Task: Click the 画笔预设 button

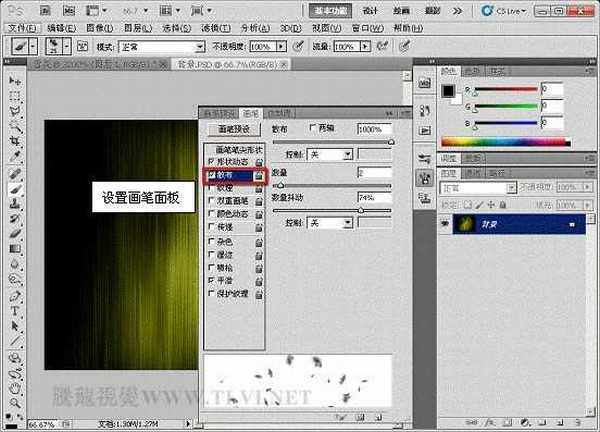Action: click(233, 129)
